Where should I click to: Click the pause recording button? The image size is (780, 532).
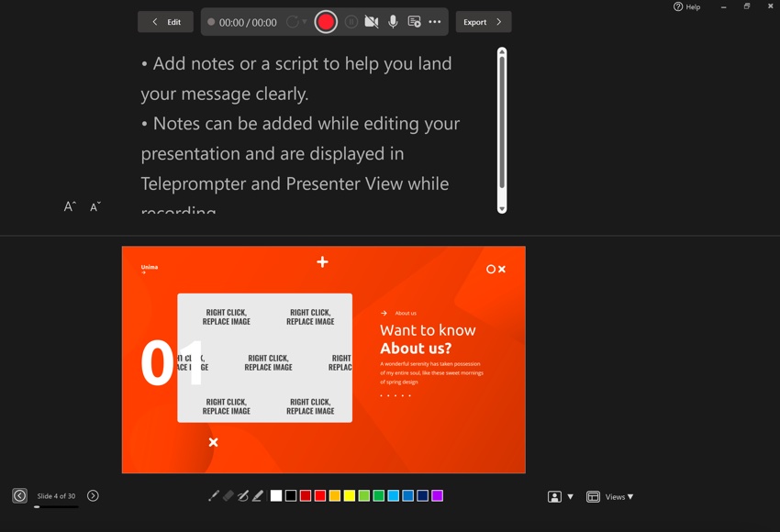(x=351, y=22)
